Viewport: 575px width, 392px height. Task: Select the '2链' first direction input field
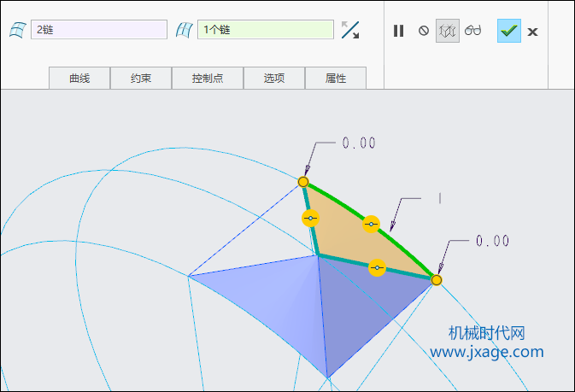pos(99,30)
